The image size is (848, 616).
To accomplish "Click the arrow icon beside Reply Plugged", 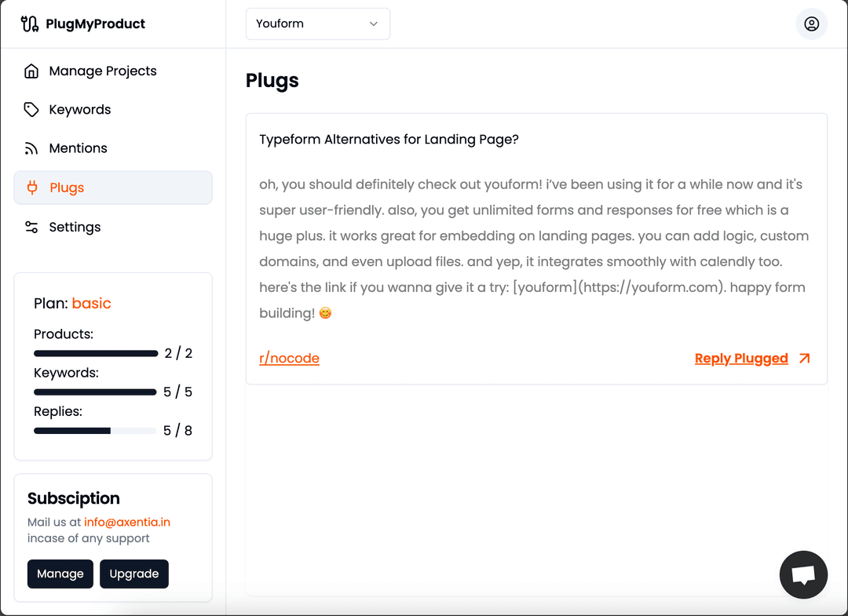I will (x=805, y=359).
